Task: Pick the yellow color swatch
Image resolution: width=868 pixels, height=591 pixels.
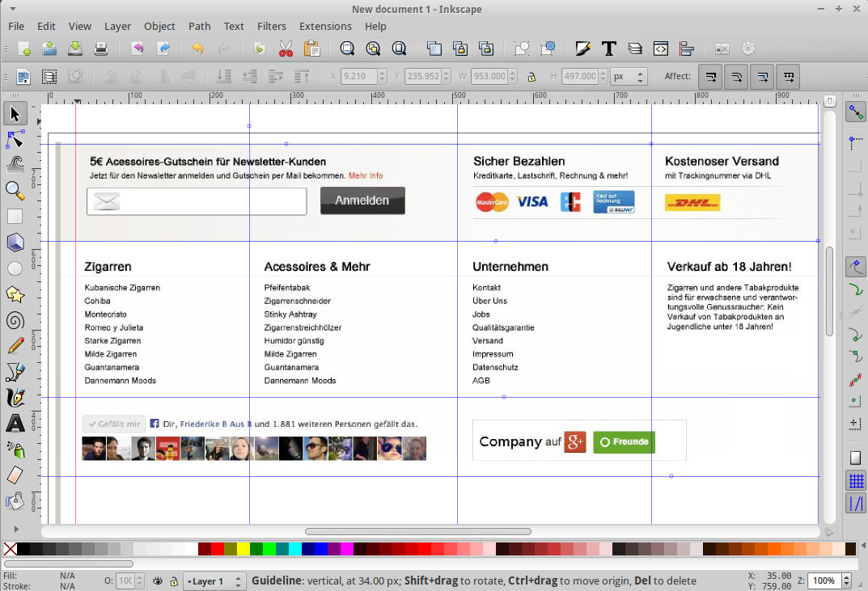Action: click(243, 549)
